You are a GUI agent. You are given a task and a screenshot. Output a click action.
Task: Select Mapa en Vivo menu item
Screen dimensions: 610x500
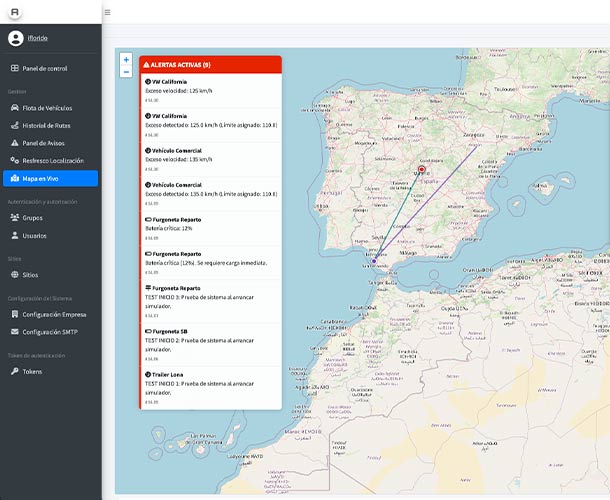pyautogui.click(x=51, y=179)
